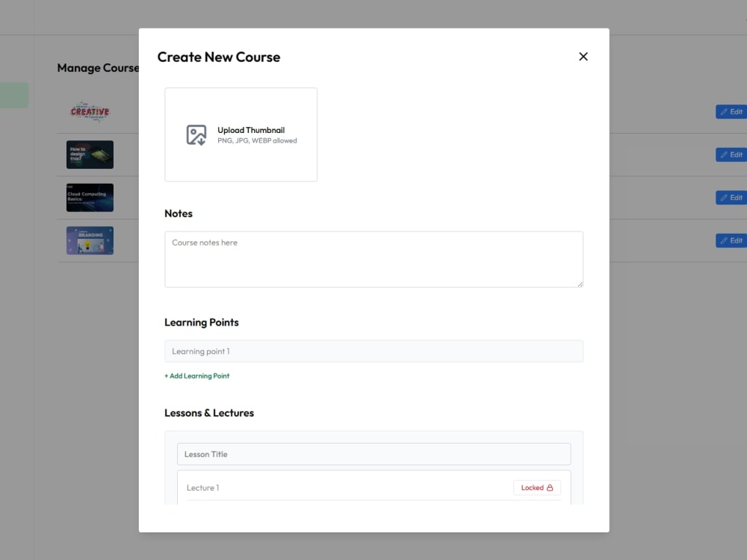The image size is (747, 560).
Task: Edit the Creative course row
Action: tap(731, 112)
